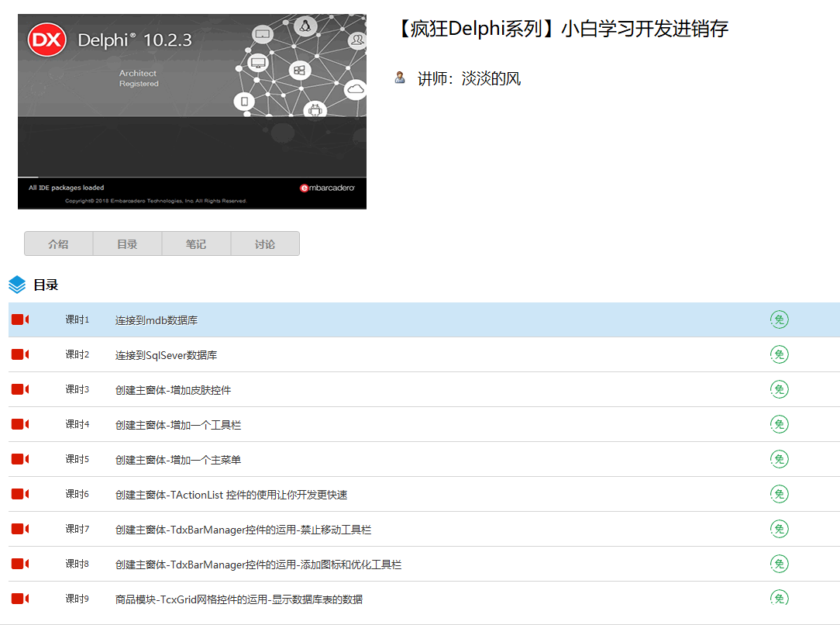This screenshot has width=840, height=625.
Task: Open the TActionList 控件 lesson
Action: pos(232,494)
